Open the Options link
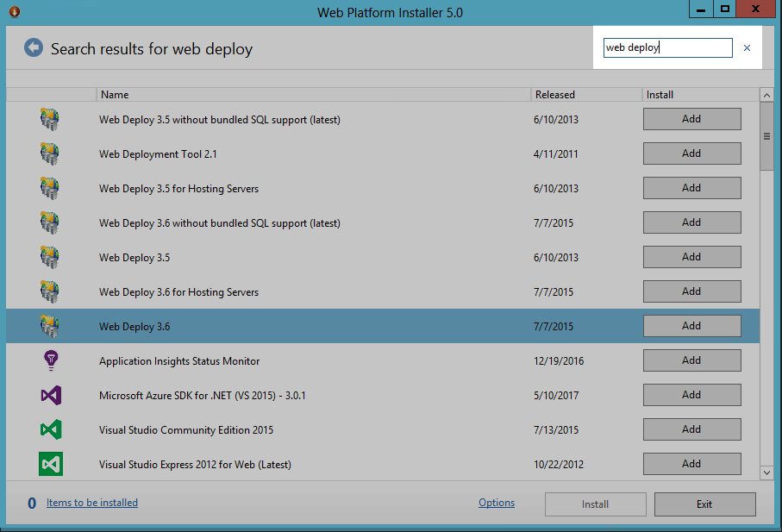The height and width of the screenshot is (532, 782). tap(497, 503)
